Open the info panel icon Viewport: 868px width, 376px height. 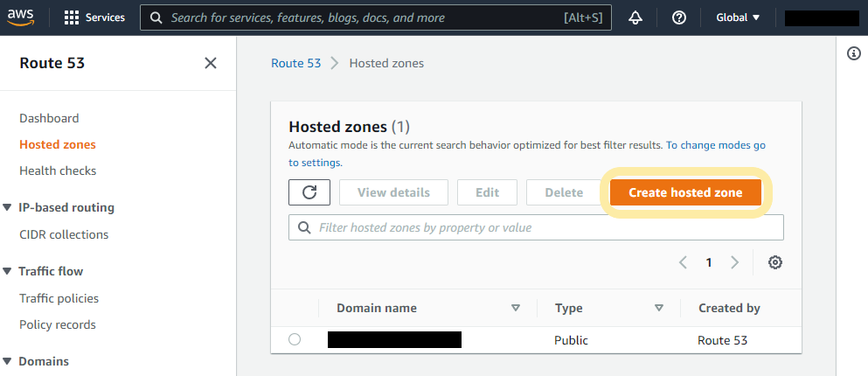pos(854,53)
